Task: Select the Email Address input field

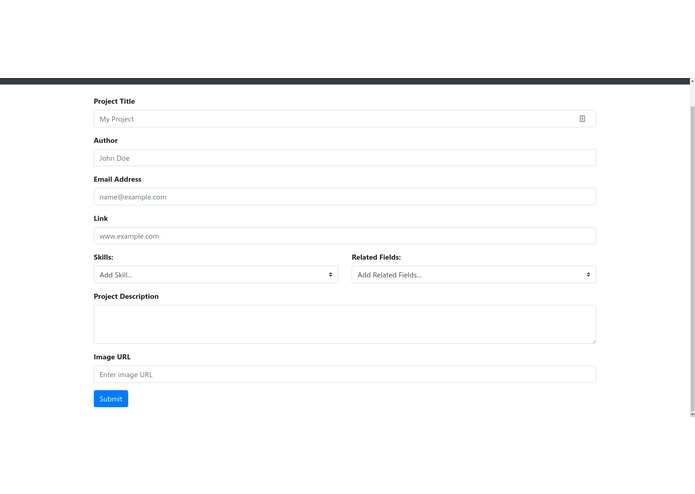Action: coord(344,197)
